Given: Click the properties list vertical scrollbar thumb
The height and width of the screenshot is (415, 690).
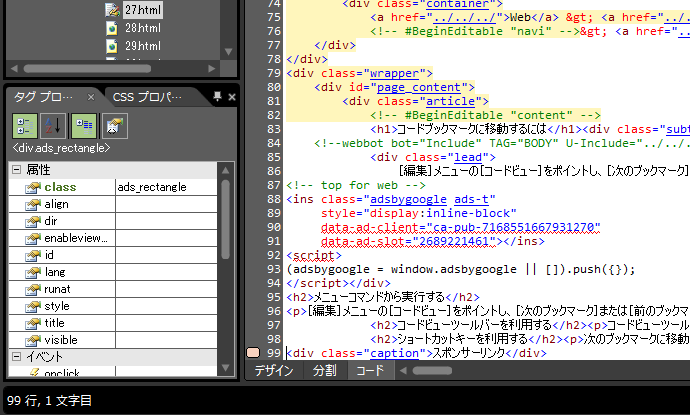Looking at the screenshot, I should pos(226,219).
